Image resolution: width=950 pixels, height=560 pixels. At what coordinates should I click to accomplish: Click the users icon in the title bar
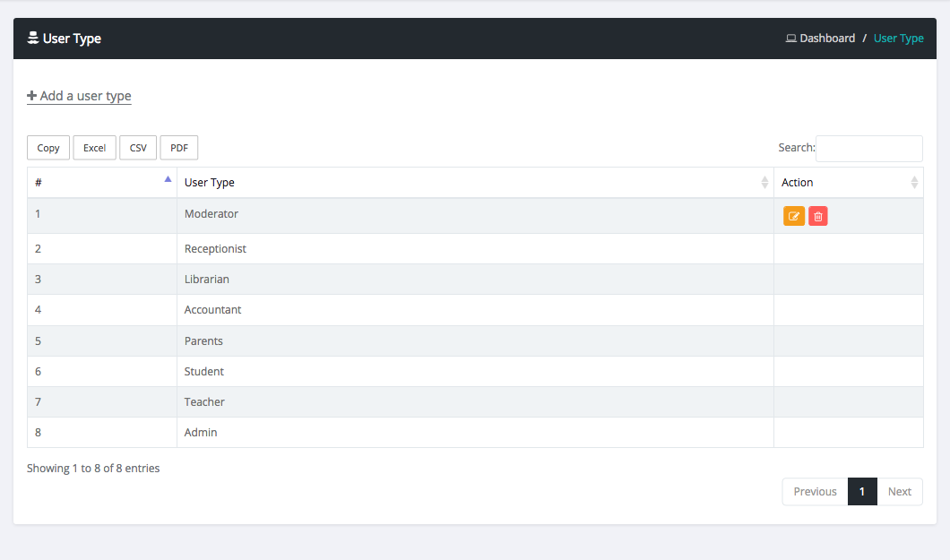33,38
